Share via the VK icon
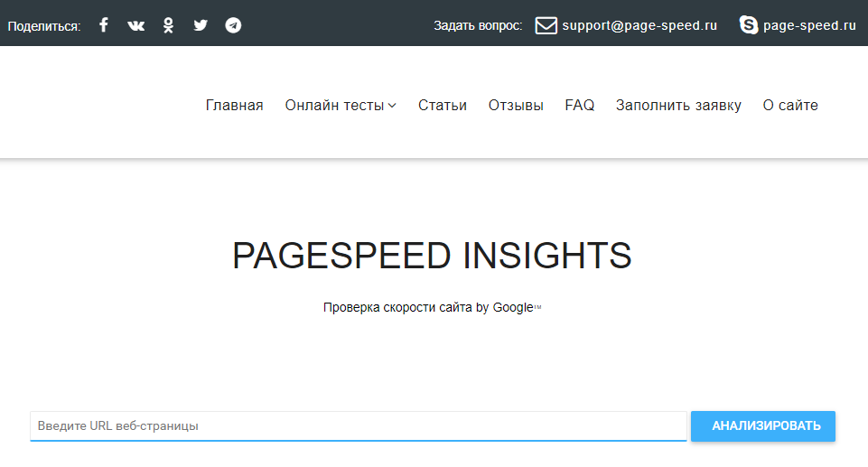 [x=135, y=25]
